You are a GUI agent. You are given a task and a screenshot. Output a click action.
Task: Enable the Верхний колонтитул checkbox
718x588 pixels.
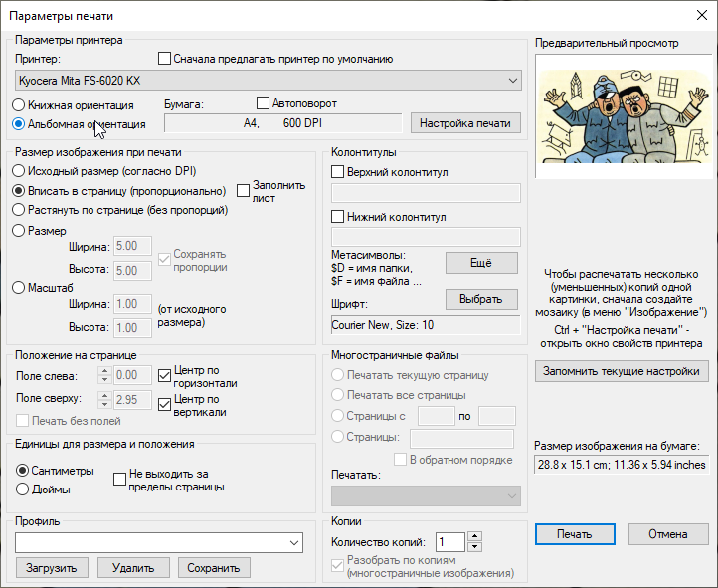click(338, 172)
